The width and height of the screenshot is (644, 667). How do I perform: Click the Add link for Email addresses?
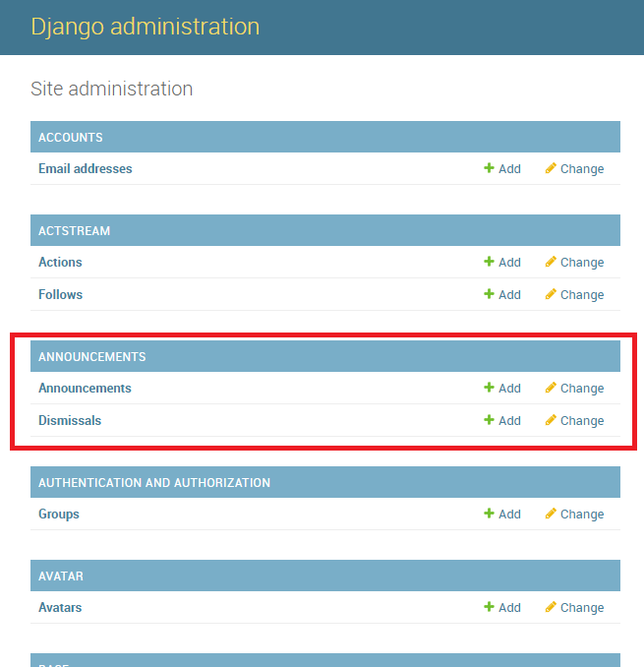[509, 169]
